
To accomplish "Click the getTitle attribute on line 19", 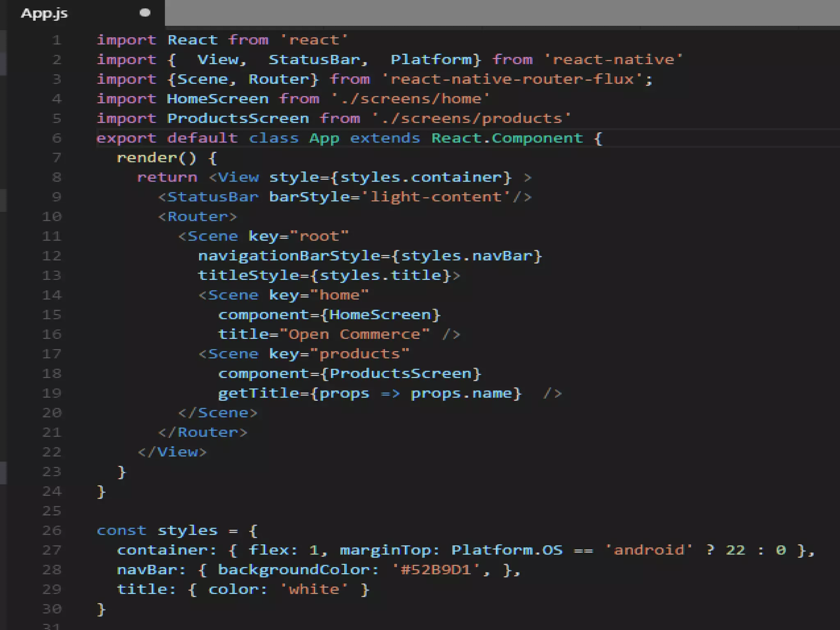I will click(x=258, y=393).
